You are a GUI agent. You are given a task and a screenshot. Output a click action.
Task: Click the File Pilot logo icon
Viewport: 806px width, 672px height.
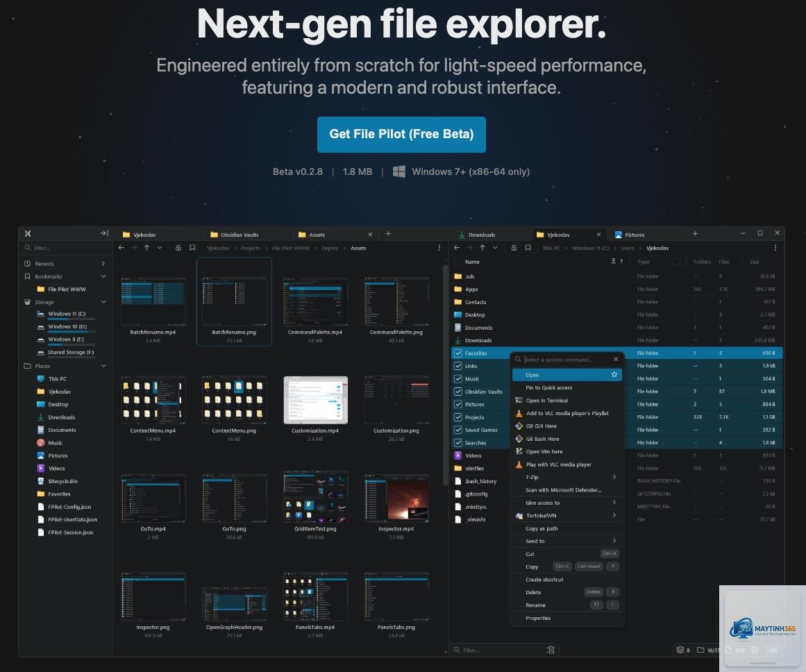point(28,233)
